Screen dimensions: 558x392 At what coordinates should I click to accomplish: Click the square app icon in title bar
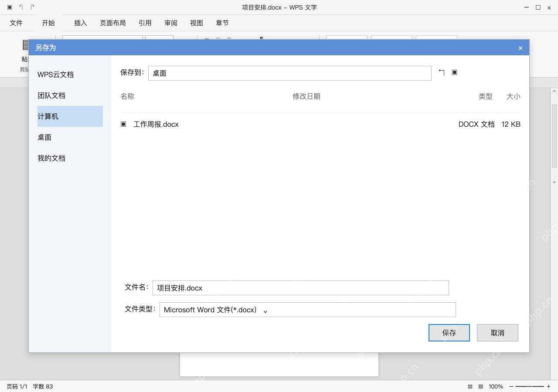pyautogui.click(x=10, y=7)
